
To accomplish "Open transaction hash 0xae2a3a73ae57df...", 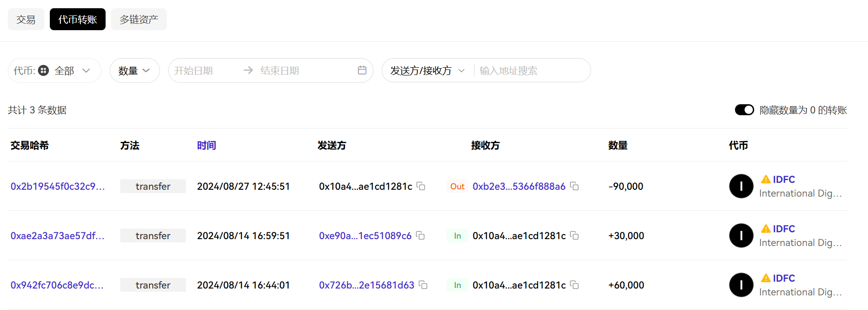I will (x=58, y=235).
